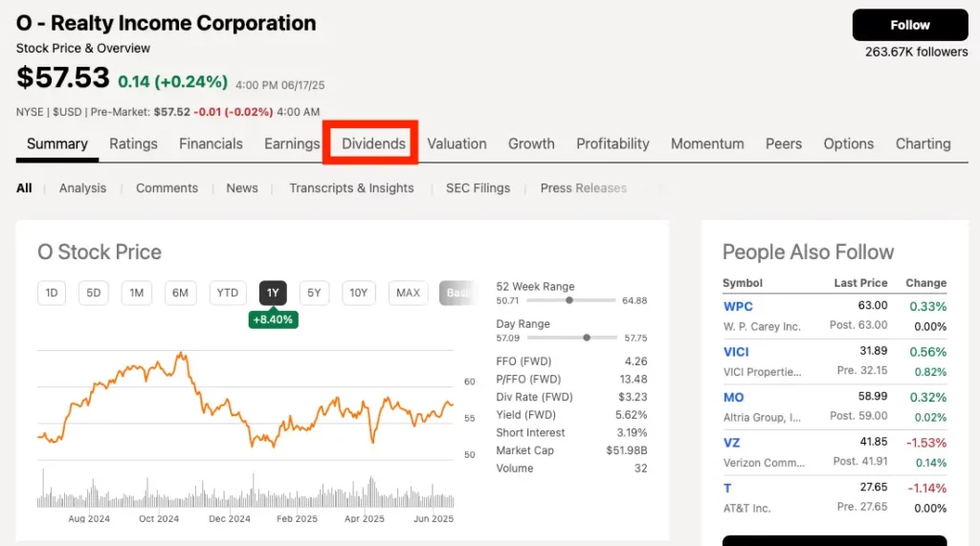Go to the Dividends tab
980x546 pixels.
(x=373, y=143)
